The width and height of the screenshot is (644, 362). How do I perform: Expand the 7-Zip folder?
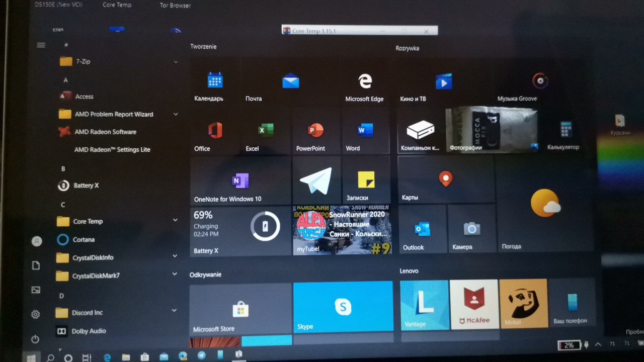point(176,62)
